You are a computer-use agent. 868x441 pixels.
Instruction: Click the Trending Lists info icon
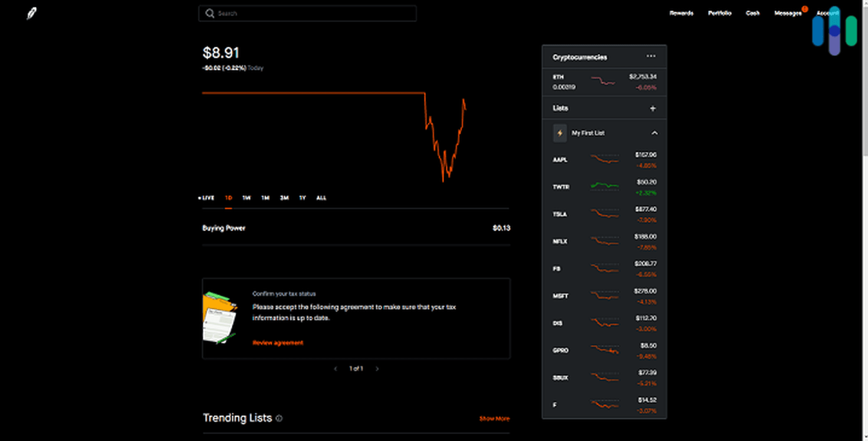click(x=279, y=418)
